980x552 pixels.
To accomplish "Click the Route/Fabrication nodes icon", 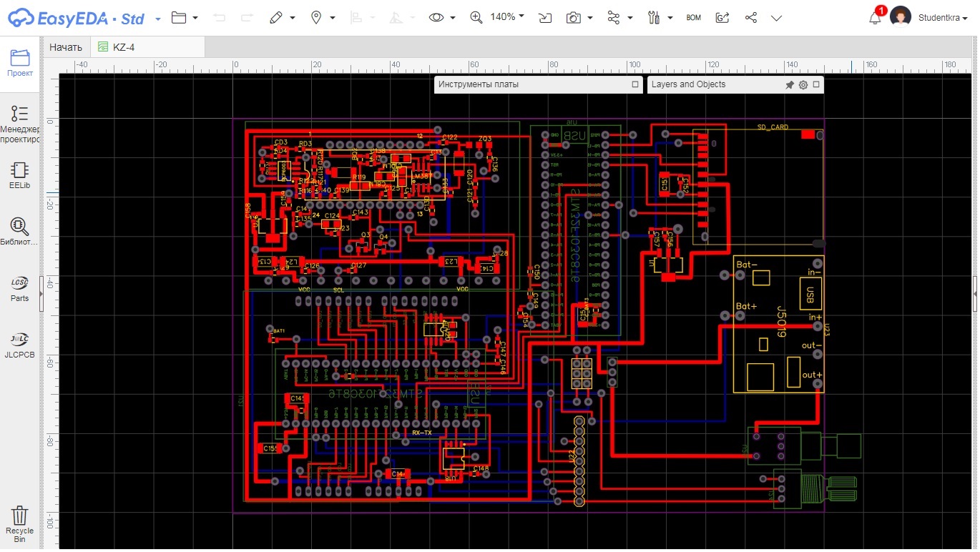I will 614,17.
